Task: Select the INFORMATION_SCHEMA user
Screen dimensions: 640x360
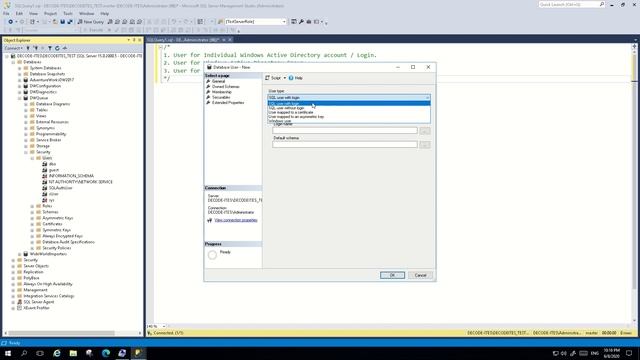Action: tap(71, 176)
